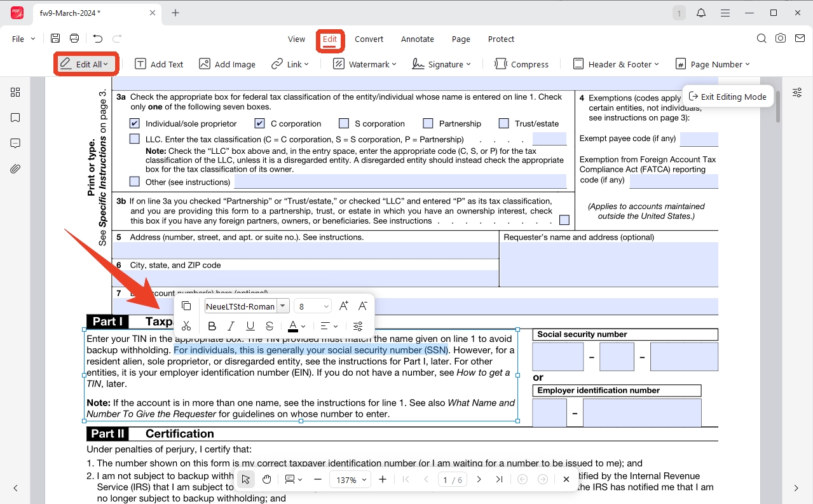Image resolution: width=813 pixels, height=504 pixels.
Task: Zoom in with the plus button
Action: pyautogui.click(x=383, y=480)
